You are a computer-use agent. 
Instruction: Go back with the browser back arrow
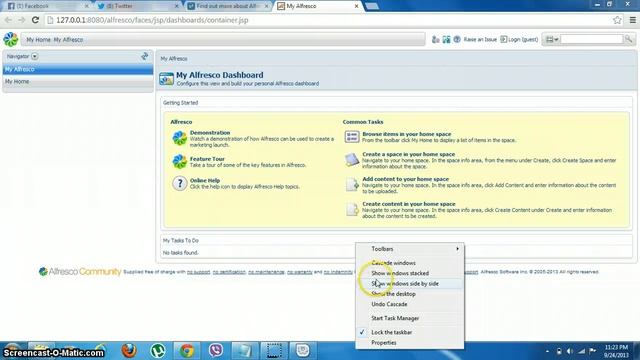click(x=9, y=20)
